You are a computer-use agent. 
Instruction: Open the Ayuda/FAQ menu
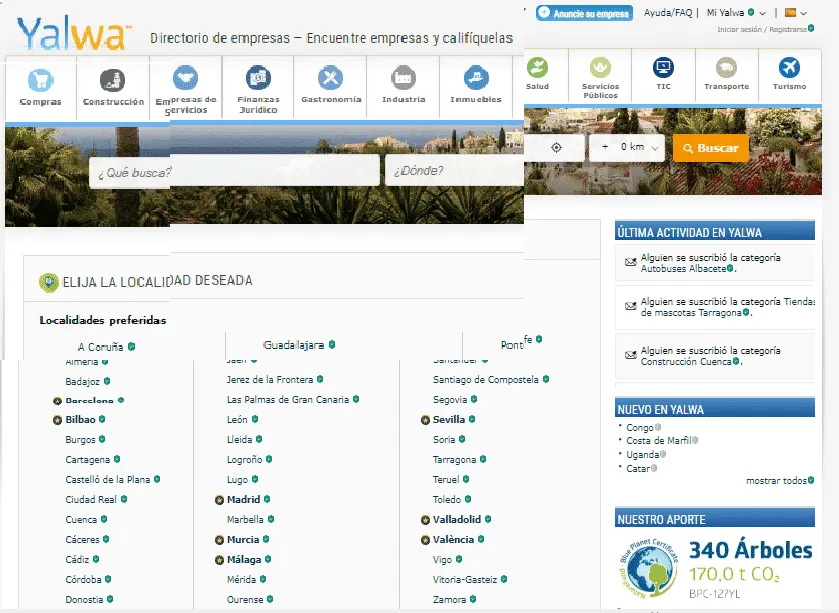pyautogui.click(x=667, y=12)
